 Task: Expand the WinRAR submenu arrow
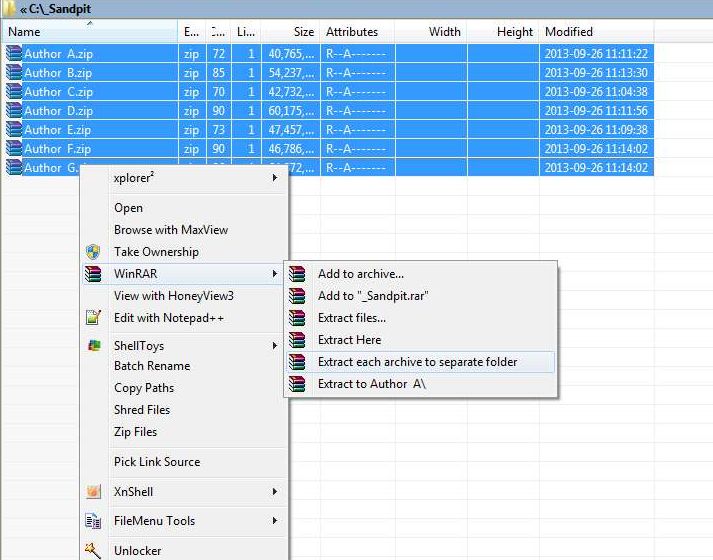(x=275, y=274)
